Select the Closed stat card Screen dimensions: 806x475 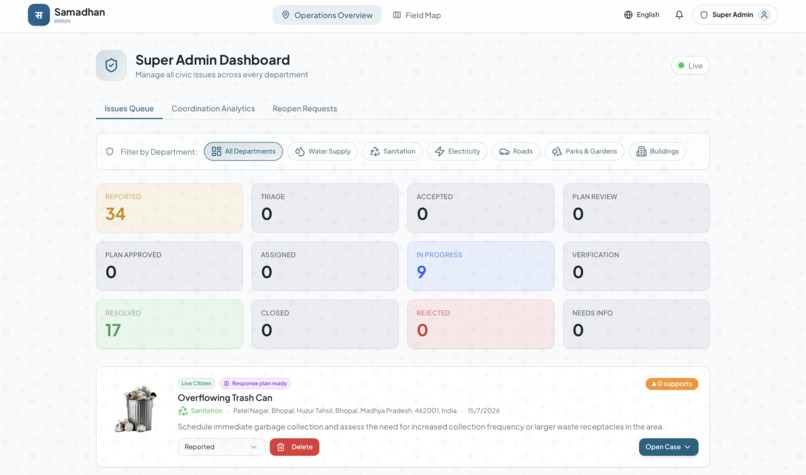pos(325,324)
